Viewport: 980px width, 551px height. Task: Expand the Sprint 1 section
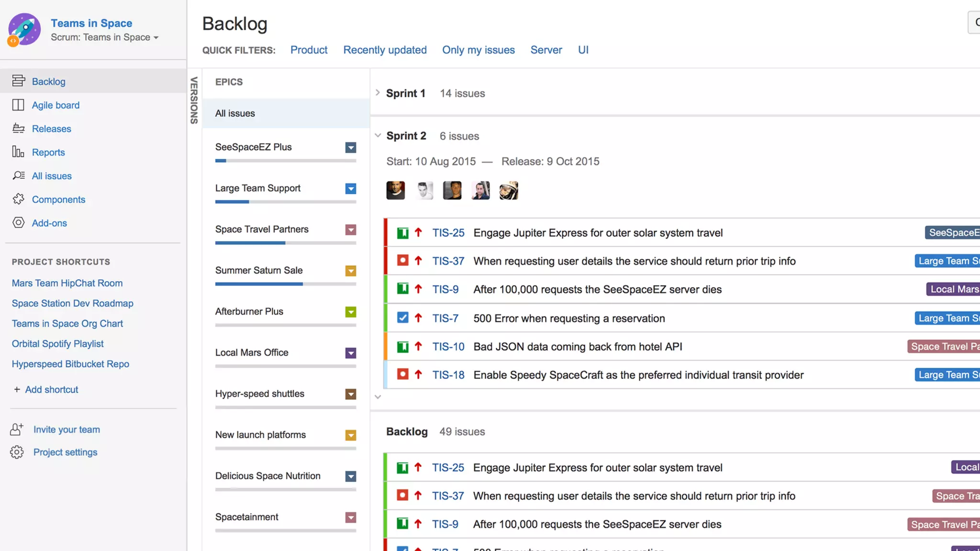pyautogui.click(x=378, y=93)
